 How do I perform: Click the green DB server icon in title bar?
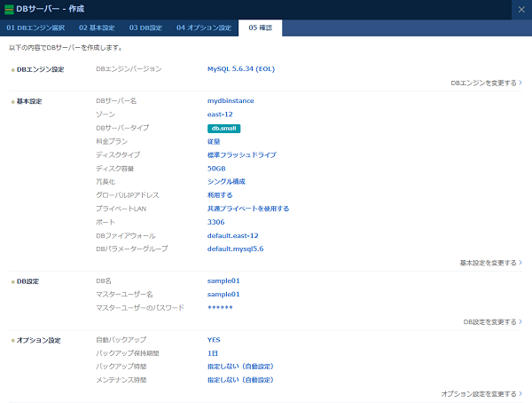click(x=9, y=10)
